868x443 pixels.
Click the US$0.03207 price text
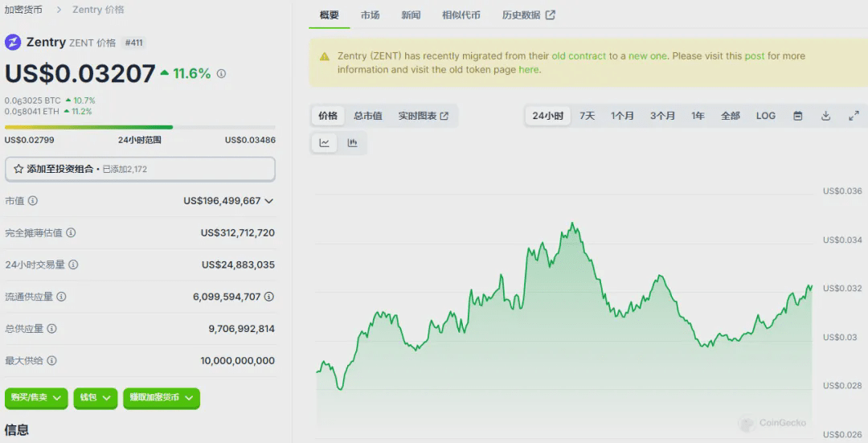pyautogui.click(x=80, y=74)
